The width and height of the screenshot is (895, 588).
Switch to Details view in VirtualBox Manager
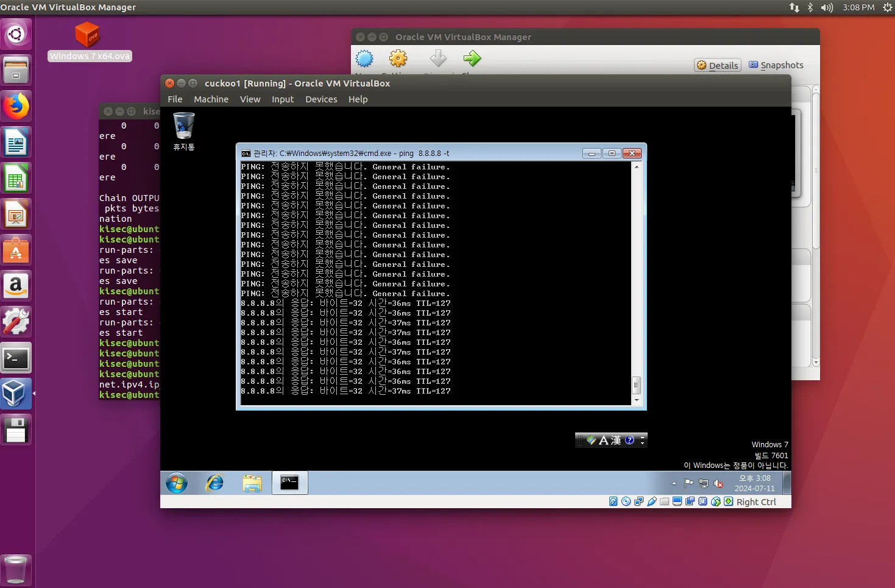pyautogui.click(x=718, y=65)
